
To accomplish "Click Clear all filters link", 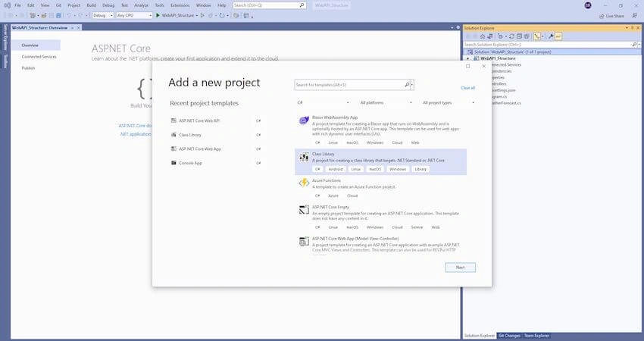I will pos(467,88).
